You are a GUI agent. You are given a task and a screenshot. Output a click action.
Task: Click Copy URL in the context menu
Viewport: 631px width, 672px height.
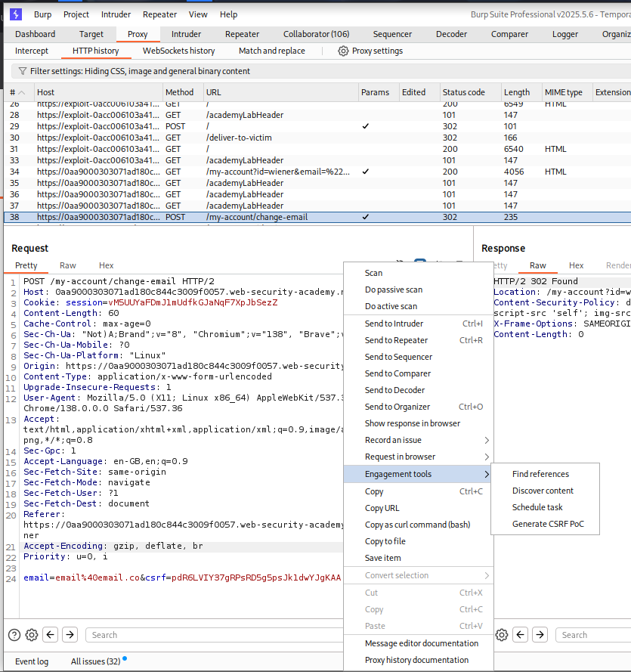coord(419,508)
